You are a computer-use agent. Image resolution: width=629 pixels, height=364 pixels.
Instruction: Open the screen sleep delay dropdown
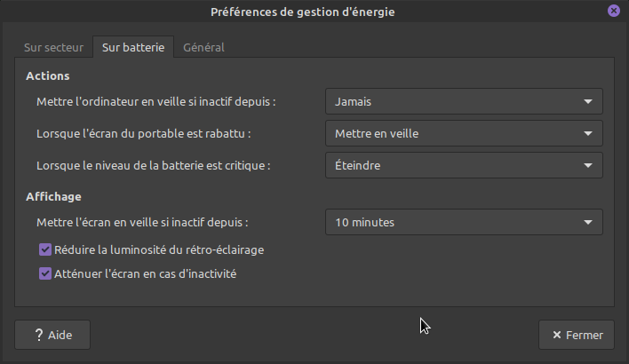(463, 222)
